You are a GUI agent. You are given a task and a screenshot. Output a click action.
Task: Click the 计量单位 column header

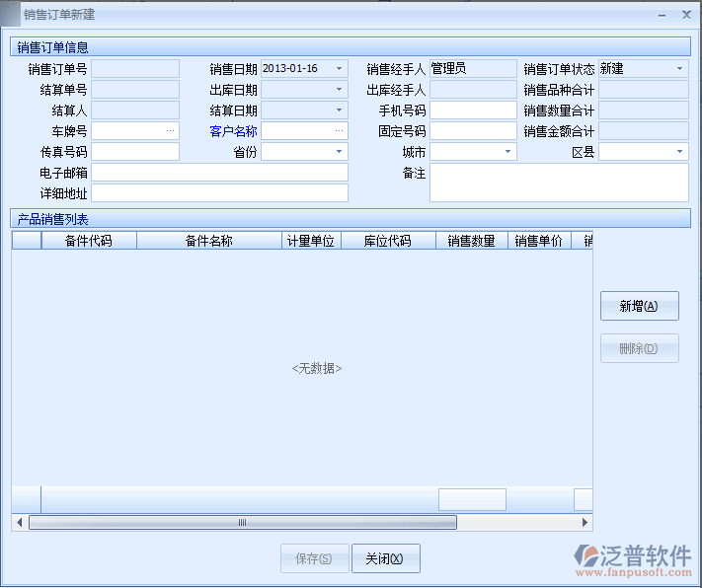(311, 241)
